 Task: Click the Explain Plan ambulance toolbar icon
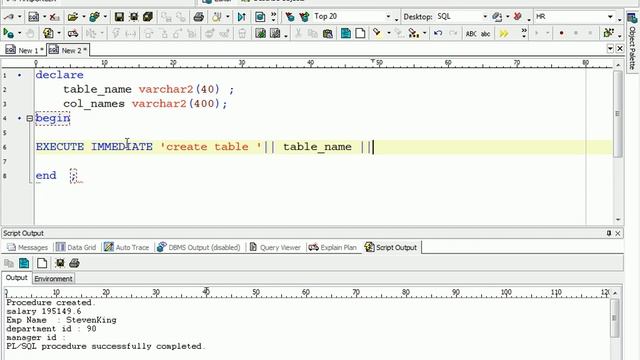click(x=73, y=33)
